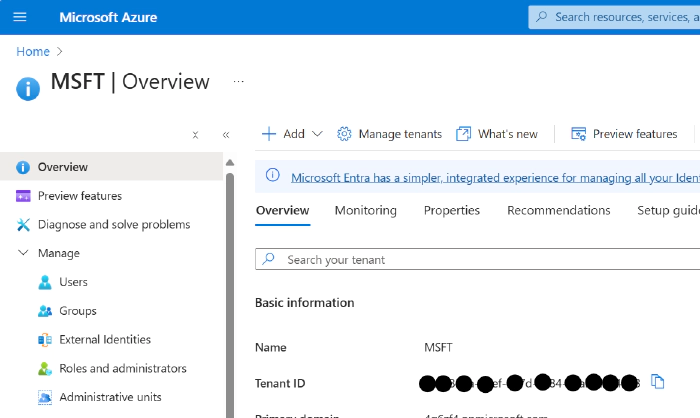The height and width of the screenshot is (418, 700).
Task: Switch to the Properties tab
Action: (451, 210)
